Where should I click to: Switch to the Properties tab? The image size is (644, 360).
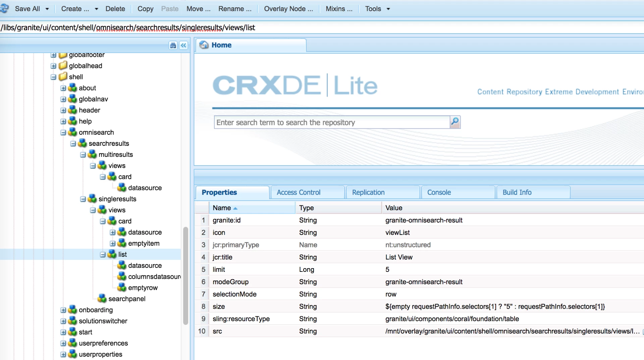point(232,192)
